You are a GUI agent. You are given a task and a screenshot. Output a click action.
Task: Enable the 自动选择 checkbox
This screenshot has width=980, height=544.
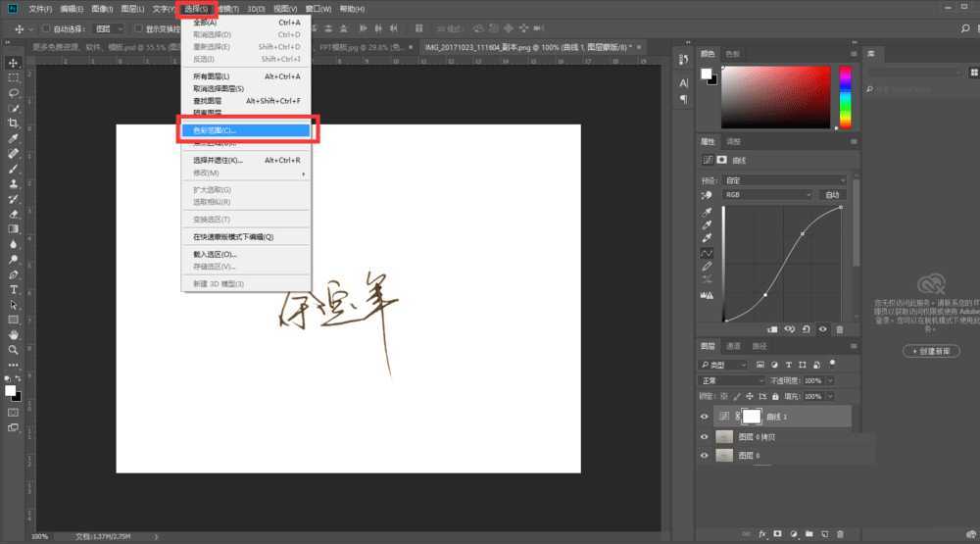pyautogui.click(x=45, y=29)
